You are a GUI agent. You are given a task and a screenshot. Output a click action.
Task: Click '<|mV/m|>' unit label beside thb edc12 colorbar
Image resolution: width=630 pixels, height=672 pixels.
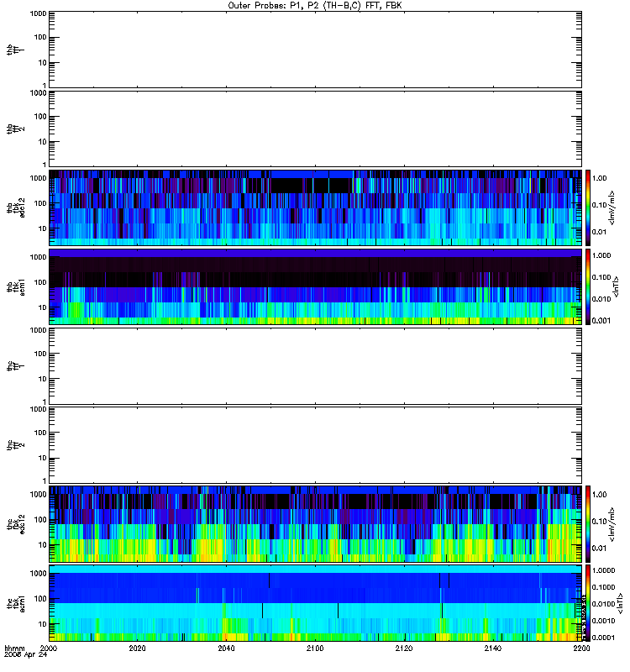coord(612,207)
